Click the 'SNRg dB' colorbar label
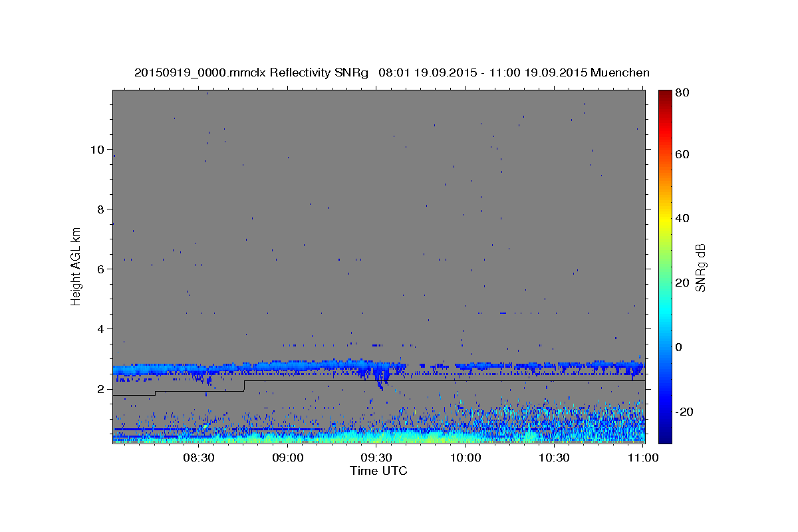The height and width of the screenshot is (532, 798). (700, 267)
